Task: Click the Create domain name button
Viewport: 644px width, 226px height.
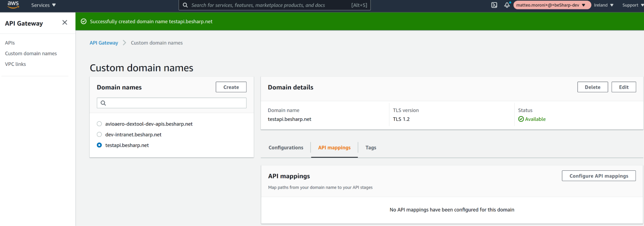Action: (x=231, y=87)
